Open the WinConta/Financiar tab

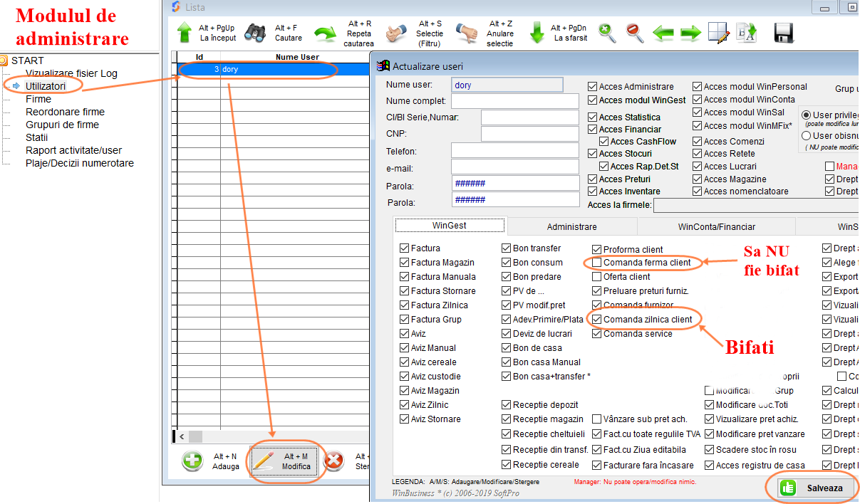(716, 226)
